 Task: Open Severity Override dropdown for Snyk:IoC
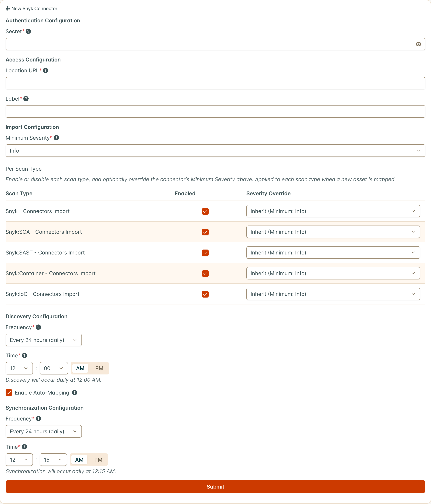click(x=333, y=294)
